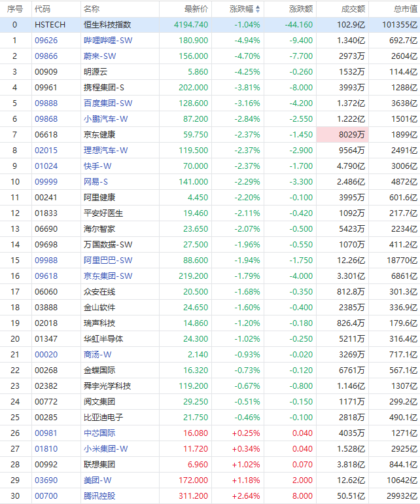Image resolution: width=420 pixels, height=504 pixels.
Task: Open 阿里巴巴-SW stock link
Action: coord(108,261)
